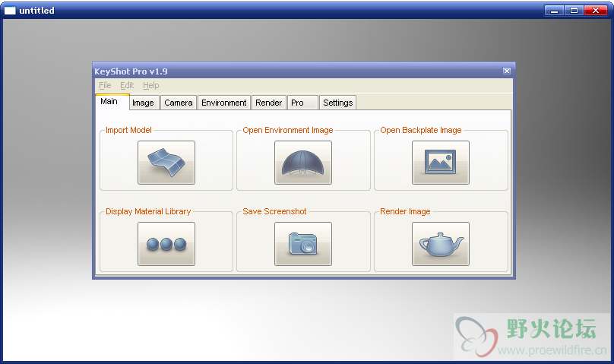Switch to the Image tab
The width and height of the screenshot is (614, 364).
click(144, 103)
